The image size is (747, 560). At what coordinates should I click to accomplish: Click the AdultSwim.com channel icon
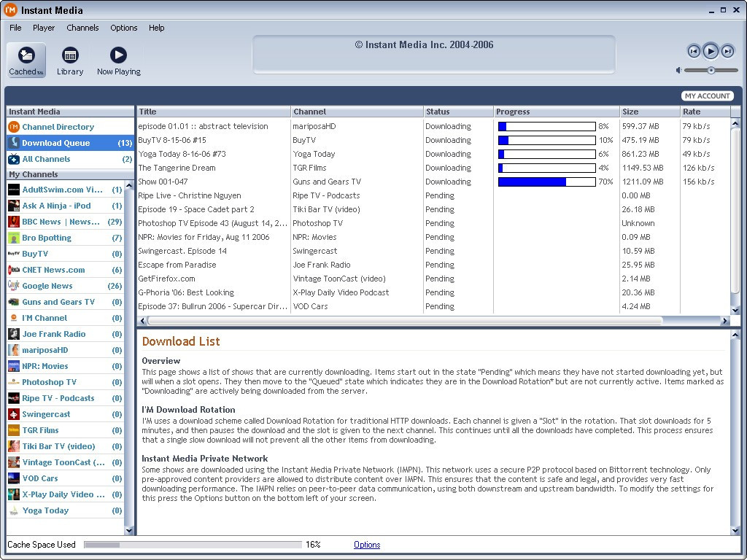click(14, 190)
